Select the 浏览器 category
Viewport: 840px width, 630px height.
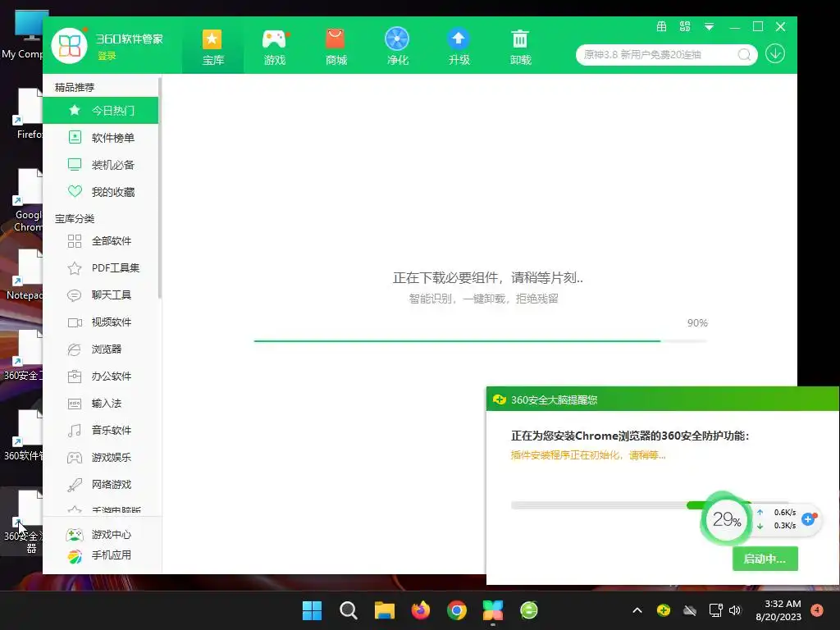(x=101, y=349)
